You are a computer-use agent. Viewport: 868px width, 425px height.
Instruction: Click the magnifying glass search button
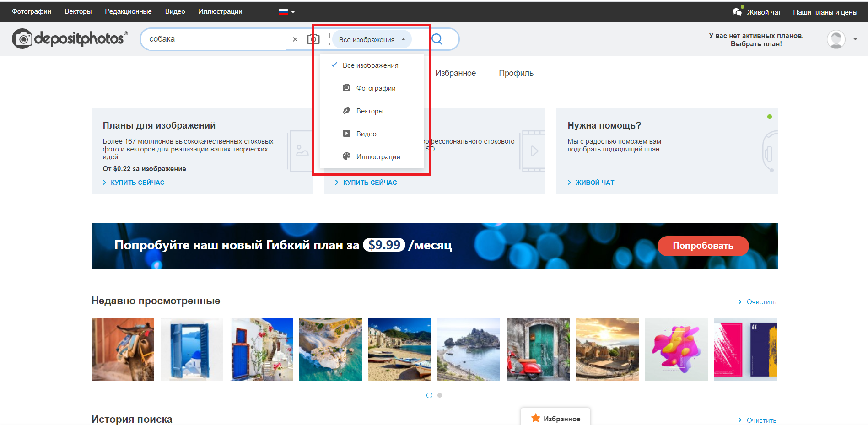437,39
